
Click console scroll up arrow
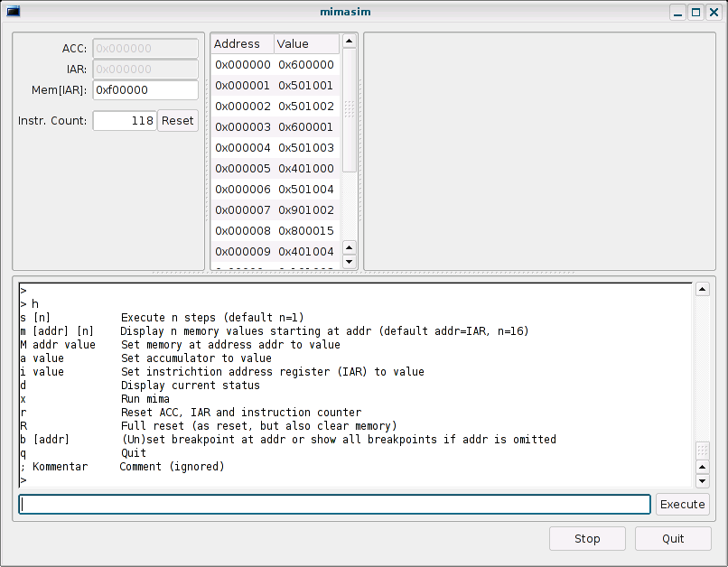click(x=702, y=290)
